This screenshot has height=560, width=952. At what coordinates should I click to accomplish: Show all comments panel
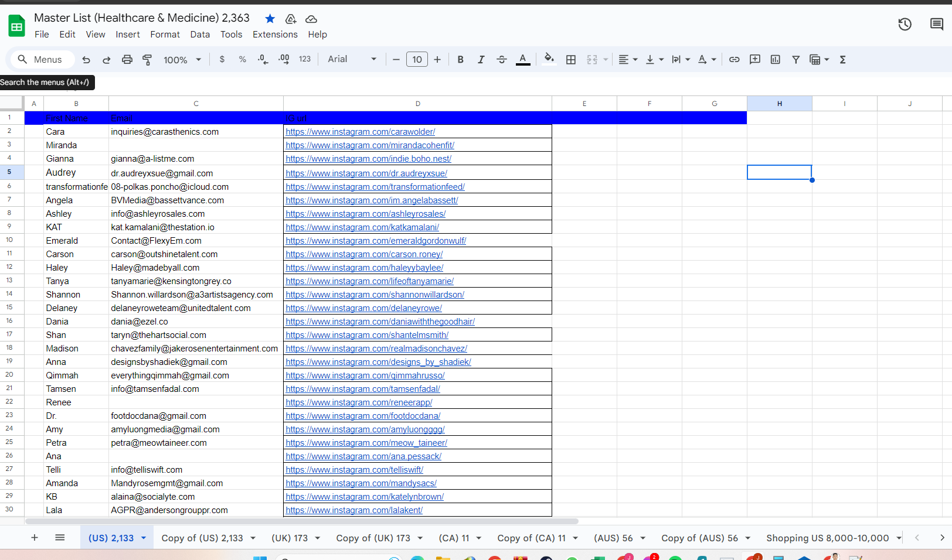click(x=937, y=24)
